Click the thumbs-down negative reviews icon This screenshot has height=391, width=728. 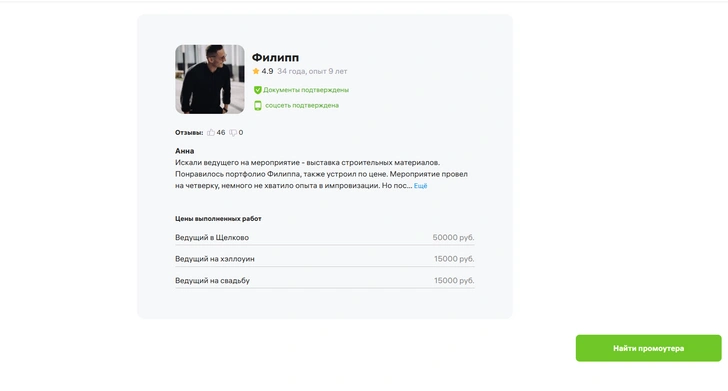tap(233, 133)
